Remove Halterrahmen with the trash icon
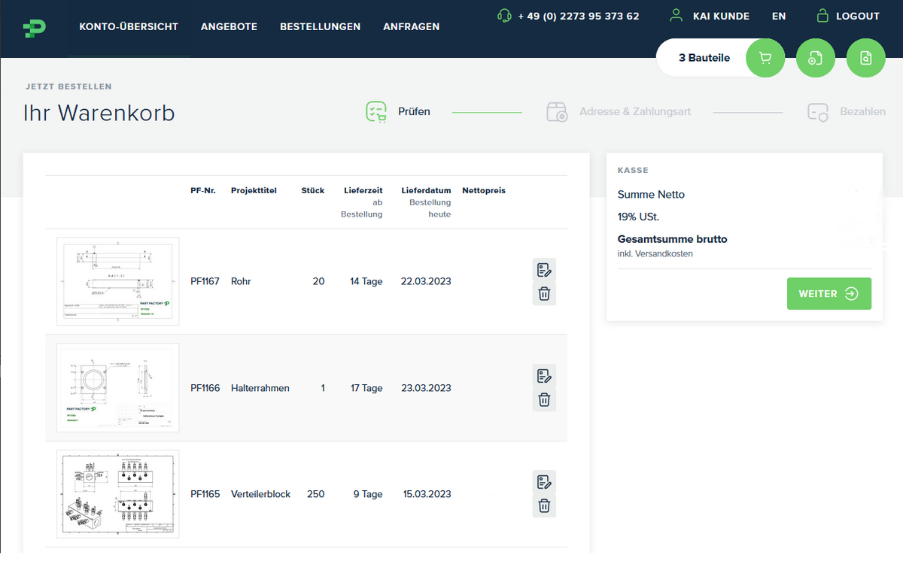The image size is (903, 588). click(544, 400)
